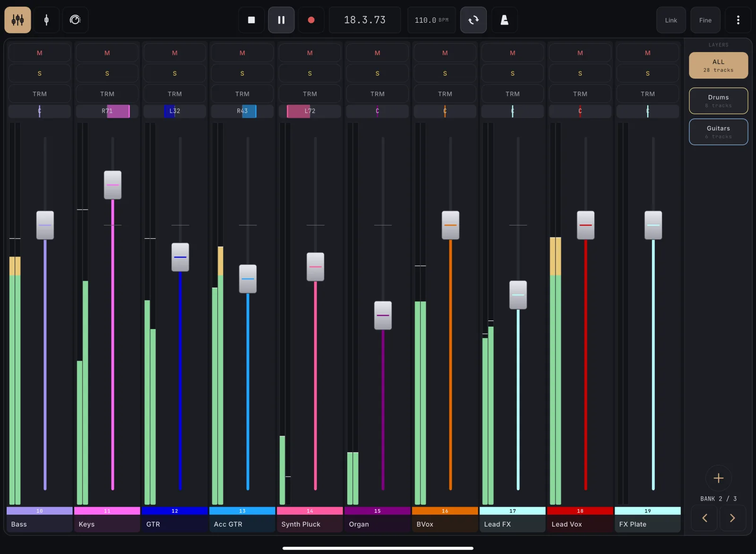Click the Acc GTR pan control R43
This screenshot has width=756, height=554.
(x=242, y=111)
